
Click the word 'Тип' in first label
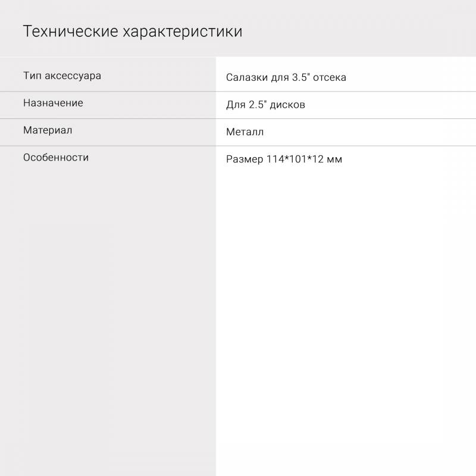[x=32, y=76]
